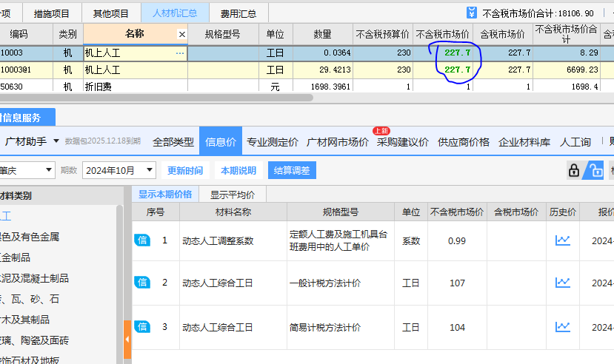Click the 不含税预算价 column header
This screenshot has width=614, height=364.
click(x=383, y=35)
